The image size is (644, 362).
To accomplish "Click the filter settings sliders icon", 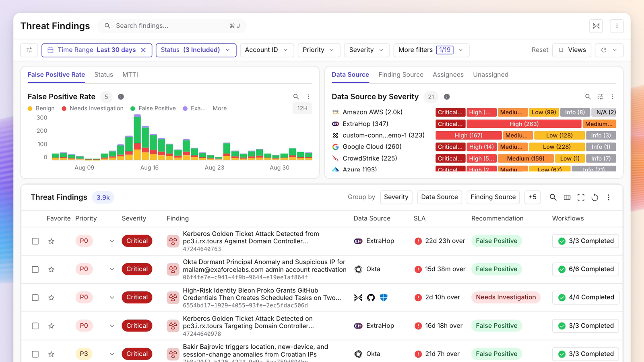I will [29, 50].
